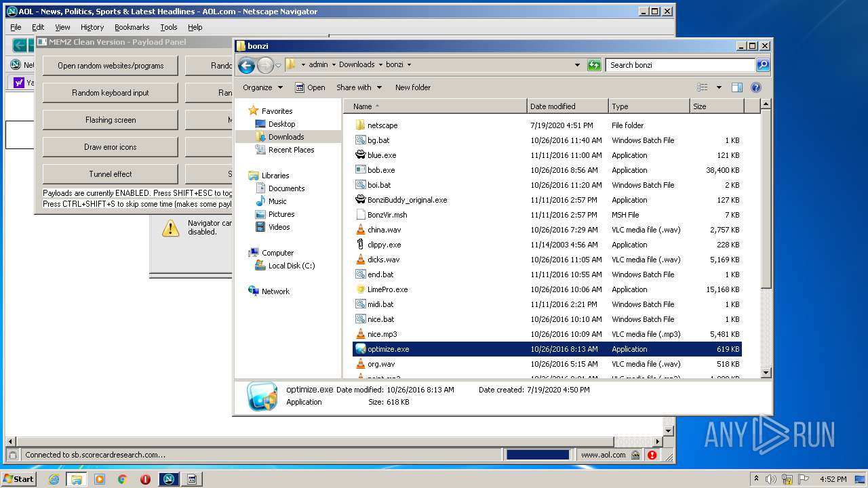Screen dimensions: 868x488
Task: Expand the breadcrumb arrow after admin
Action: point(334,65)
